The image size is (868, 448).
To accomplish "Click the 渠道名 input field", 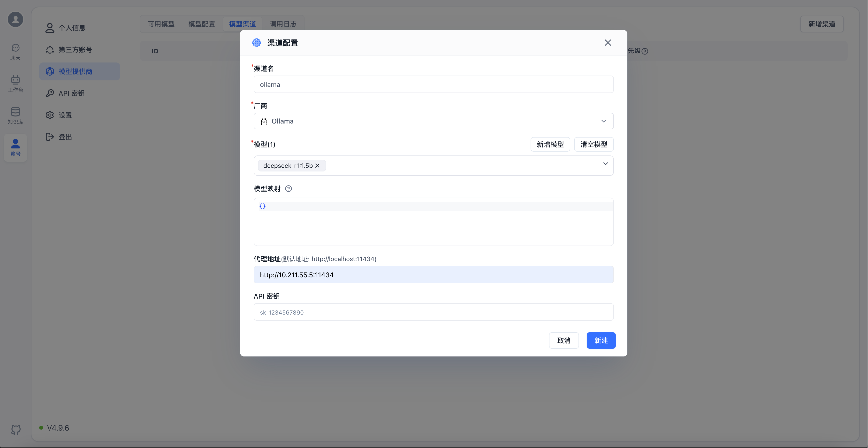I will pos(433,85).
